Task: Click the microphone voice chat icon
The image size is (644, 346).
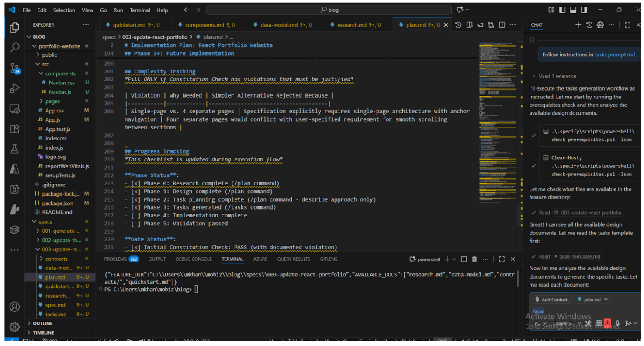Action: click(617, 323)
